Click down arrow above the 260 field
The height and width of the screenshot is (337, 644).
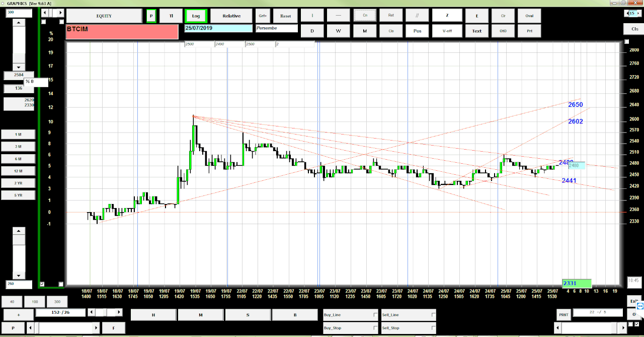point(19,276)
